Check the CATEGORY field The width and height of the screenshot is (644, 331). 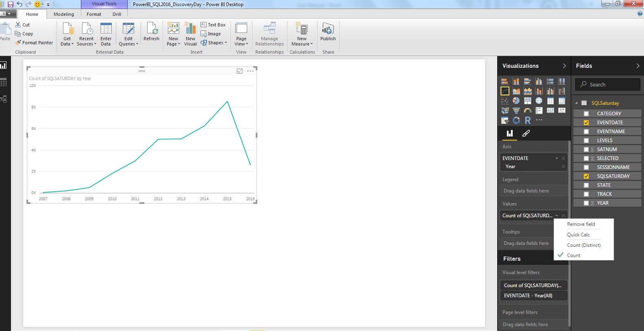(586, 114)
